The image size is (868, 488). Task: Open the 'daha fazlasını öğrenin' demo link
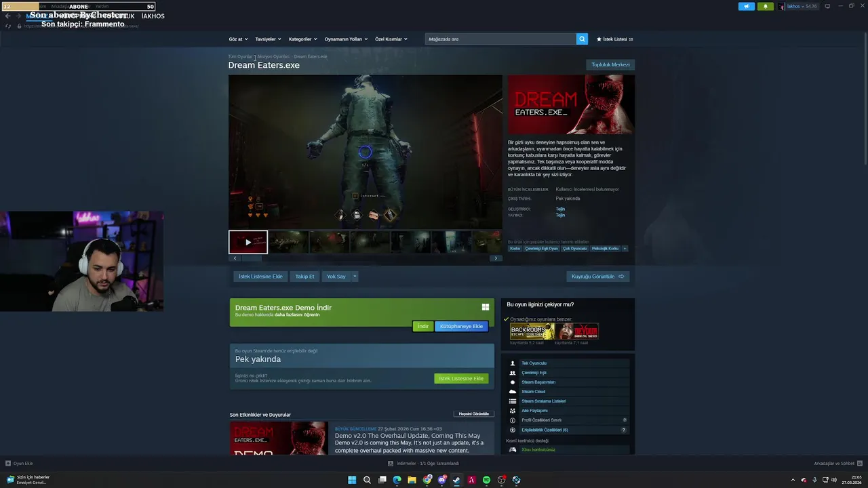tap(297, 314)
